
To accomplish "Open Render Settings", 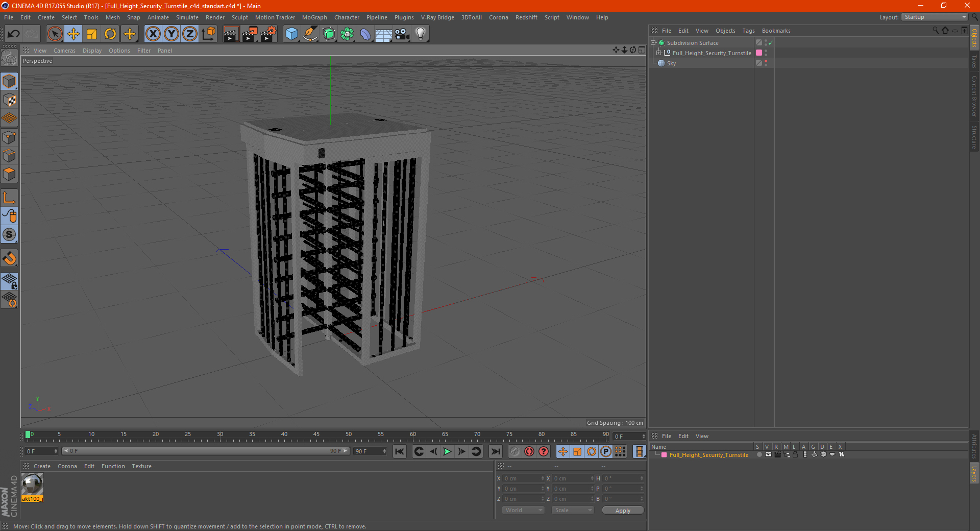I will pyautogui.click(x=268, y=34).
